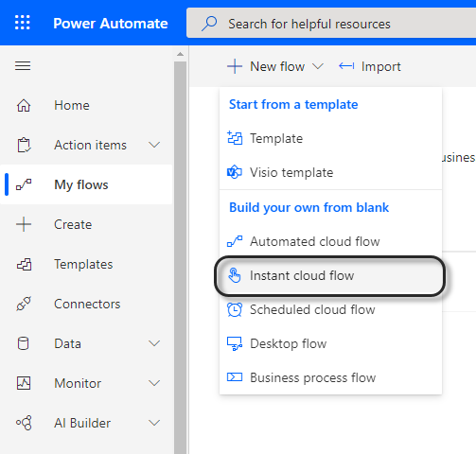Click the My flows icon
The image size is (476, 454).
[x=24, y=184]
